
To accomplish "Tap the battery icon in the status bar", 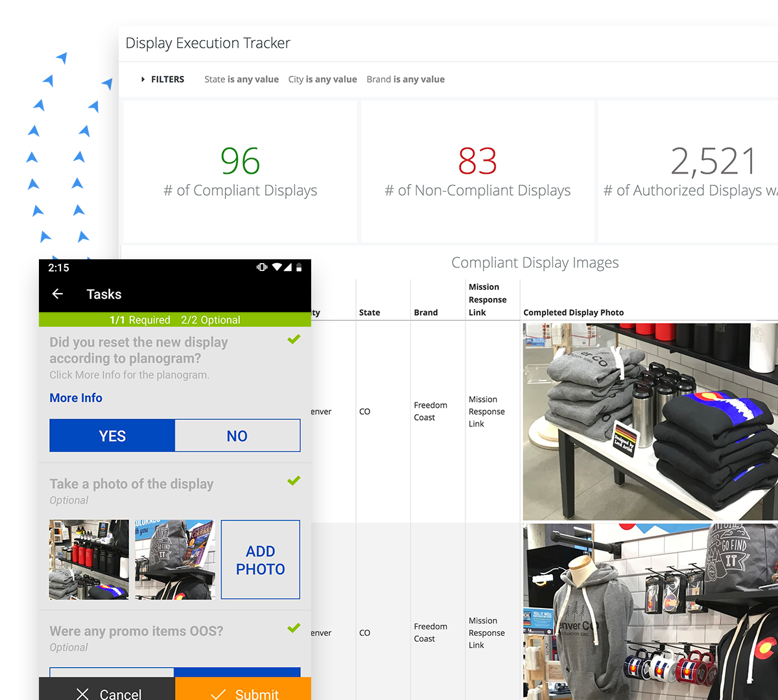I will click(x=299, y=267).
